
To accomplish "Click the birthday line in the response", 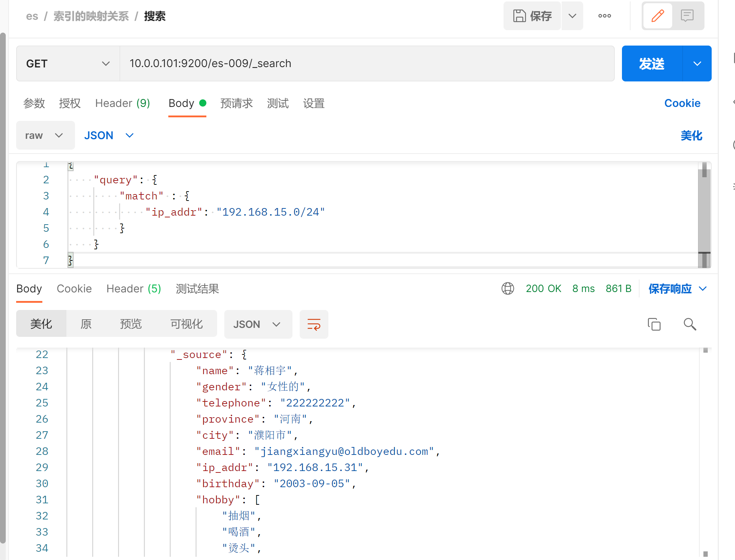I will [x=276, y=484].
